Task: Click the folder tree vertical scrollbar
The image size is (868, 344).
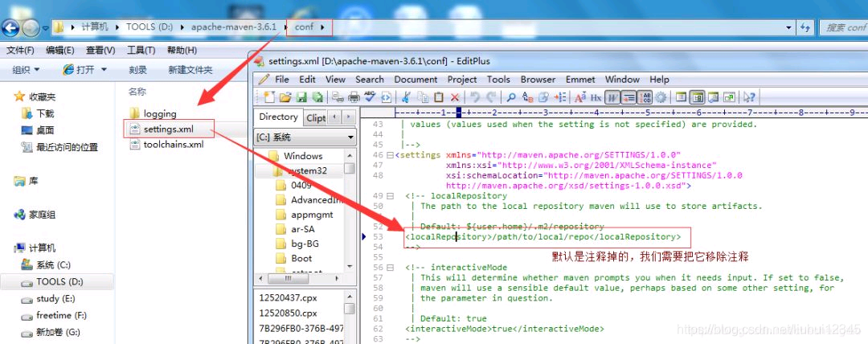Action: (350, 210)
